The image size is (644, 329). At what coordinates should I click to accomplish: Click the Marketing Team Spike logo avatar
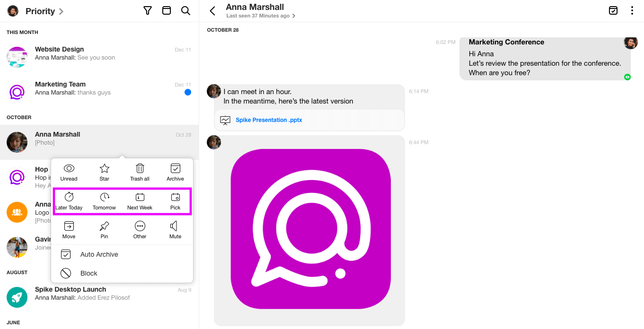[17, 92]
